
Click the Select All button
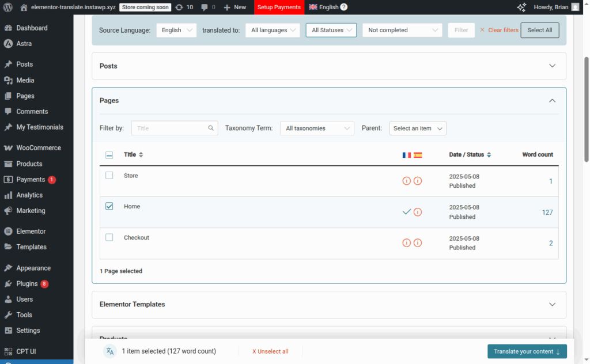tap(539, 30)
